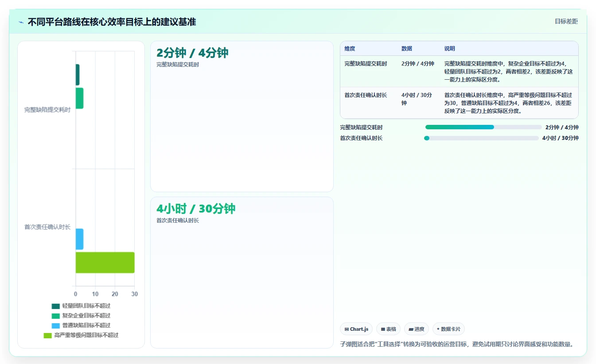Click the 完整缺陷提交耗时 chart axis label
Viewport: 596px width, 364px height.
(x=47, y=110)
